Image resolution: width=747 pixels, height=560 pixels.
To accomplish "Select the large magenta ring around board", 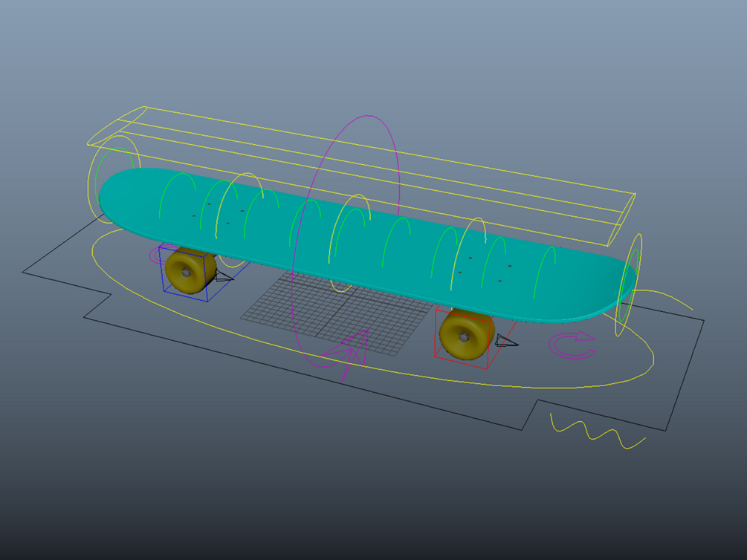I will [x=346, y=241].
